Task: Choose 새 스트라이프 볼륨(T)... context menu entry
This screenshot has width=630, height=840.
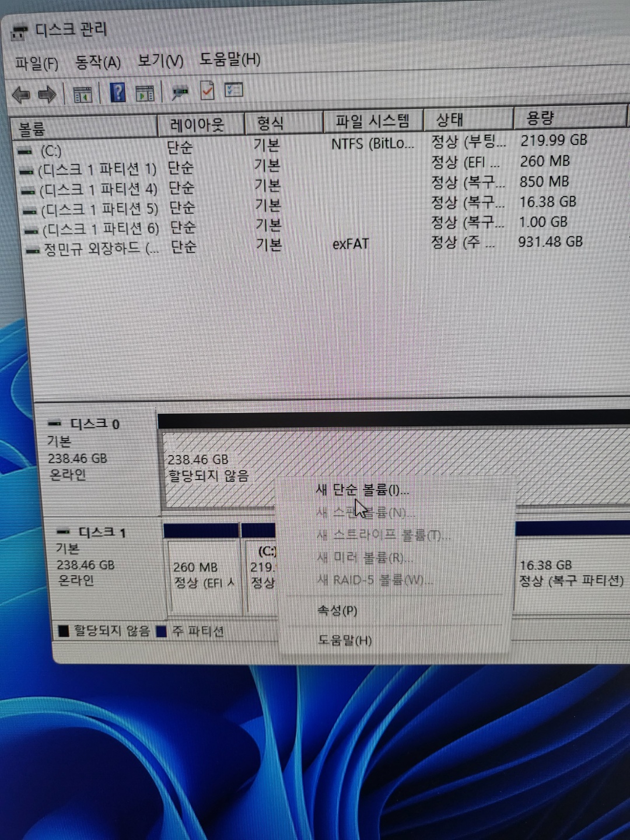Action: [383, 535]
